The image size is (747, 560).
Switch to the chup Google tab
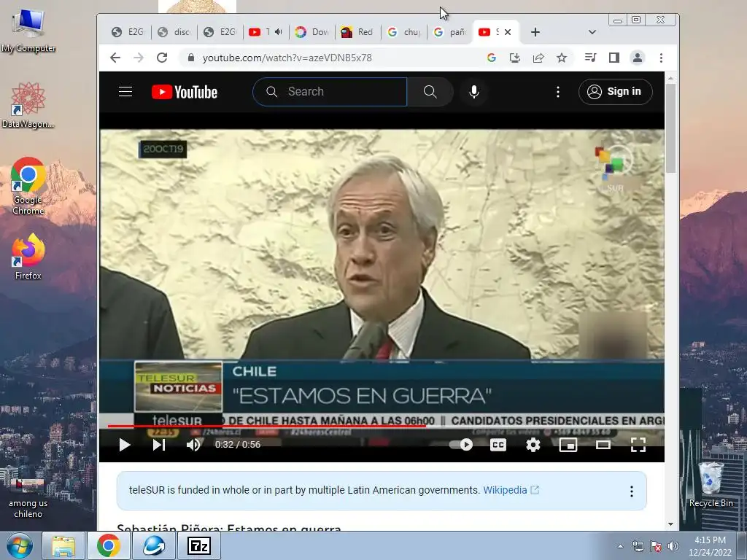pos(404,32)
